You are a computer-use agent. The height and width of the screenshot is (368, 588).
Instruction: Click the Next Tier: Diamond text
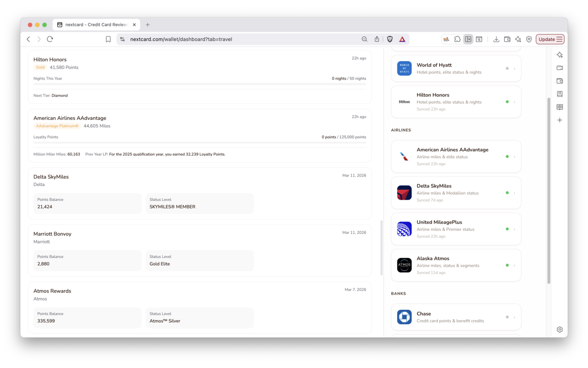tap(51, 96)
